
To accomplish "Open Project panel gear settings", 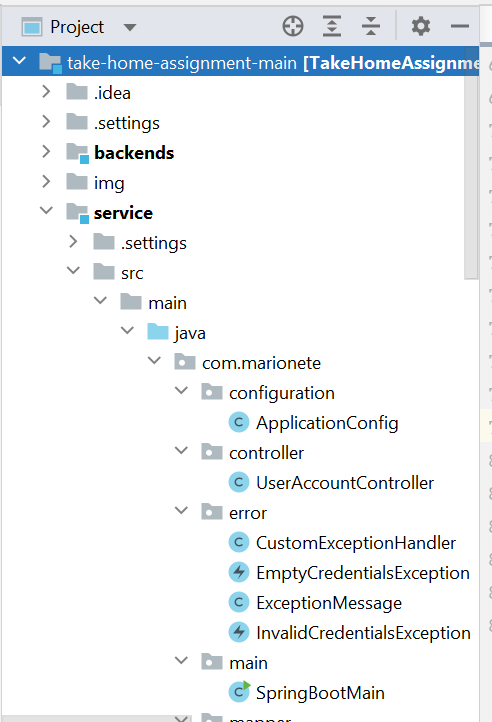I will (421, 26).
